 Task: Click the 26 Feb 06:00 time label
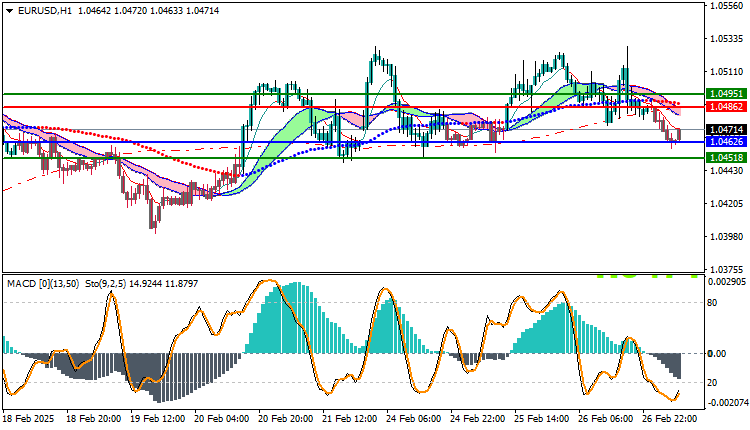click(606, 419)
